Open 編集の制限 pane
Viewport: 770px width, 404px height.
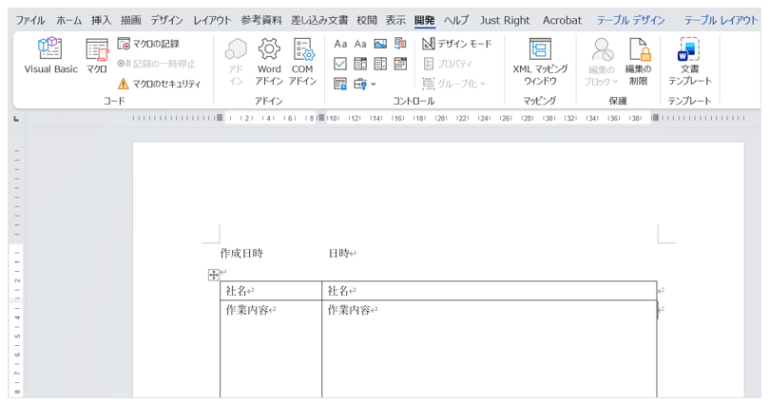638,62
